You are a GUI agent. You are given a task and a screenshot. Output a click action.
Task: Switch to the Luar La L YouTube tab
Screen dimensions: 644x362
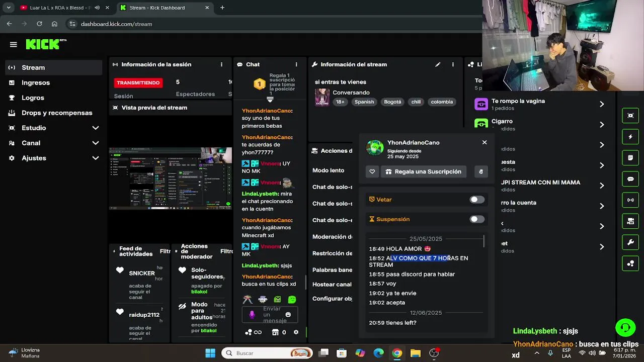[64, 8]
